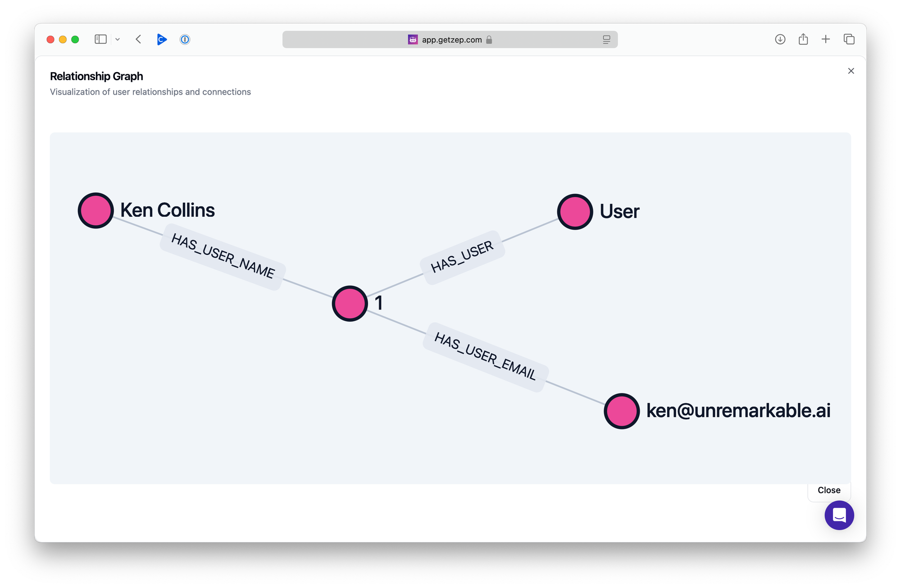Open a new tab with the plus icon

pos(826,39)
